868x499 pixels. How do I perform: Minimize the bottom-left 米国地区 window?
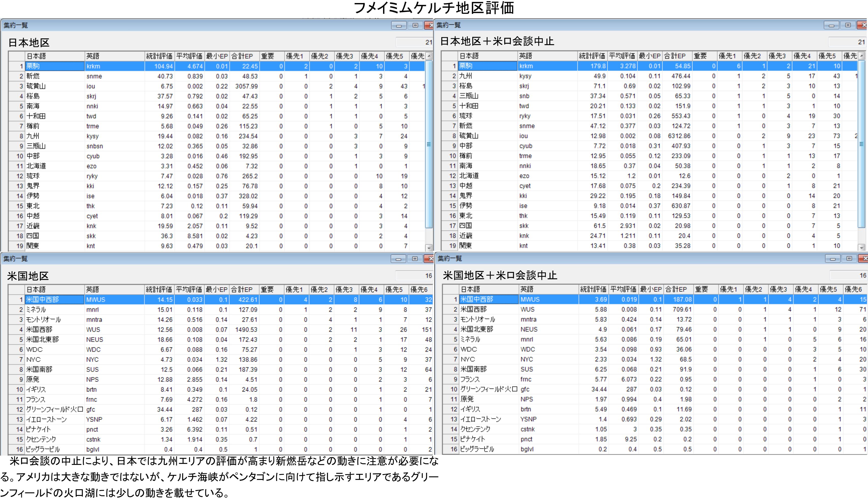pos(398,259)
